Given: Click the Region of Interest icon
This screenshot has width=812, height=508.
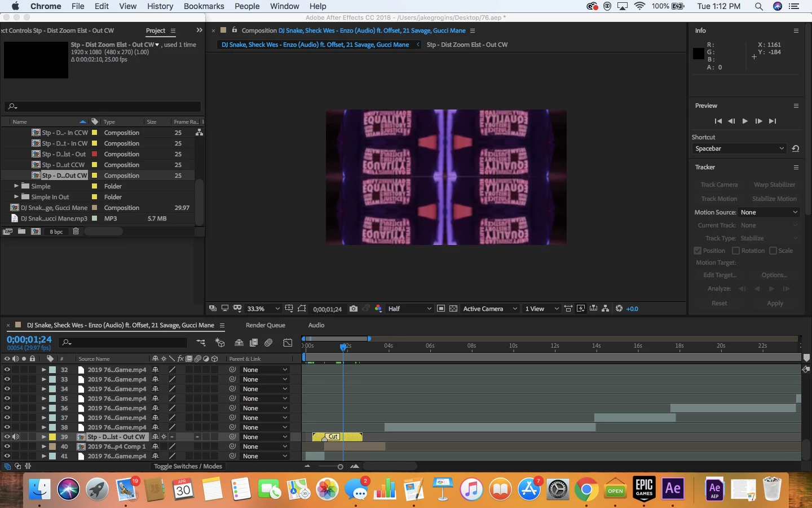Looking at the screenshot, I should click(x=441, y=309).
